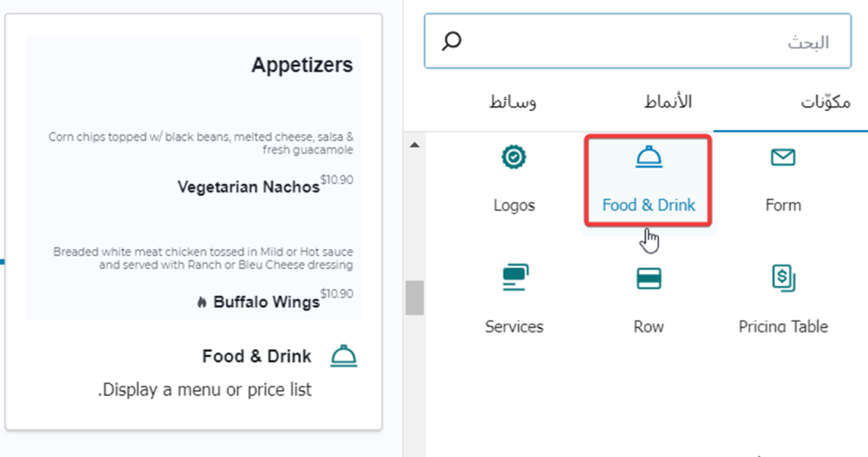
Task: Click the Food & Drink title in the preview
Action: [x=257, y=356]
